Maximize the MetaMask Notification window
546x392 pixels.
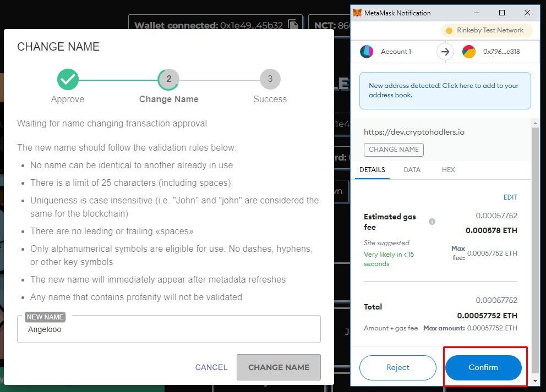(502, 13)
